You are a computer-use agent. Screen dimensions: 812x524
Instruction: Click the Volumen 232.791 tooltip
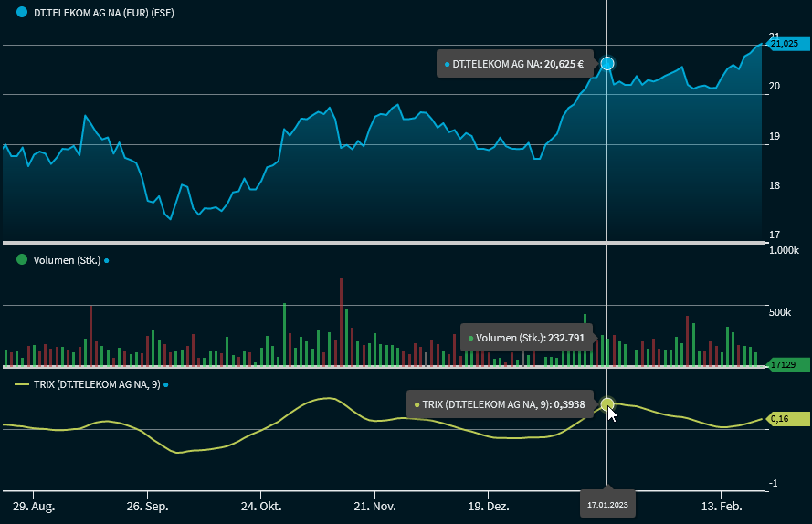526,338
